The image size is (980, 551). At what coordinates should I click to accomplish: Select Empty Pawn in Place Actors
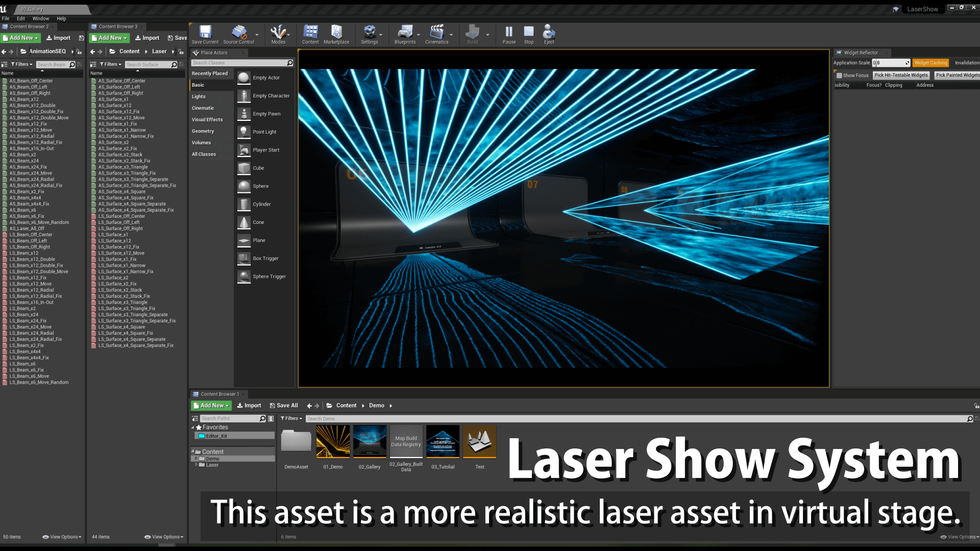(x=265, y=114)
